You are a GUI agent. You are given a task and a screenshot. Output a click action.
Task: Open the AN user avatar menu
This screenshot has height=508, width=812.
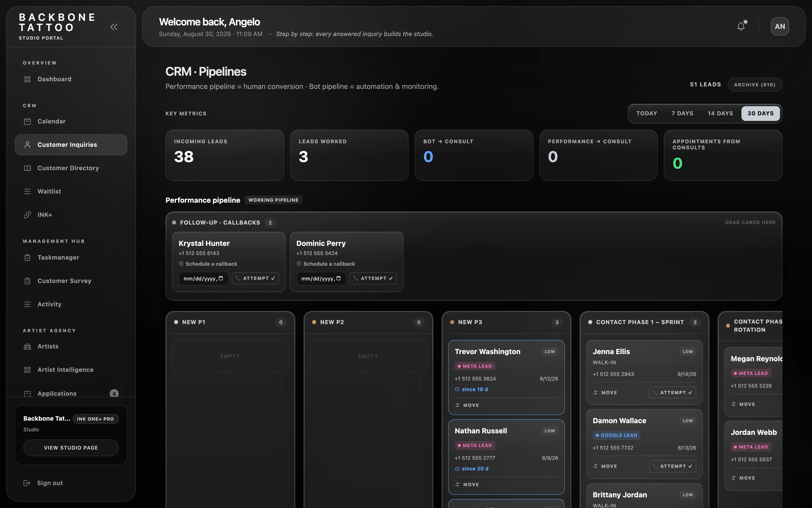[780, 26]
